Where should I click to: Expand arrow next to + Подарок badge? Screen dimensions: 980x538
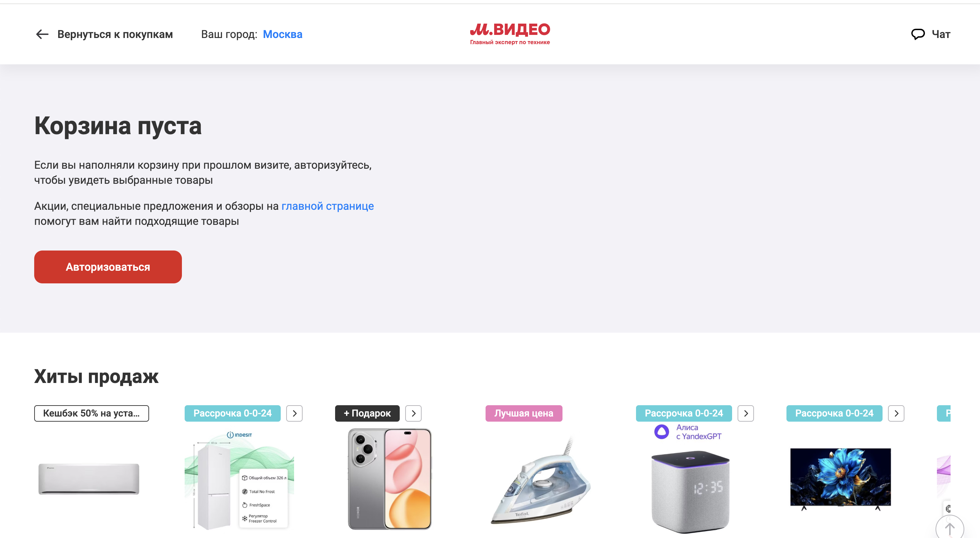[413, 413]
